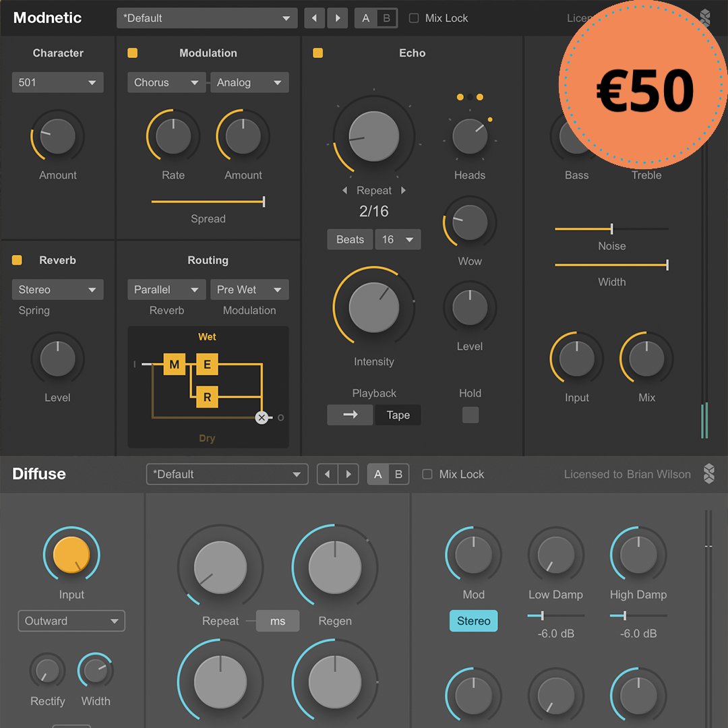The image size is (728, 728).
Task: Click the Modulation Amount knob
Action: click(243, 136)
